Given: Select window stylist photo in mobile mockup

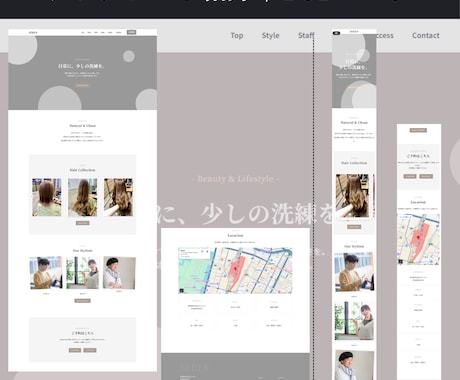Looking at the screenshot, I should [354, 320].
